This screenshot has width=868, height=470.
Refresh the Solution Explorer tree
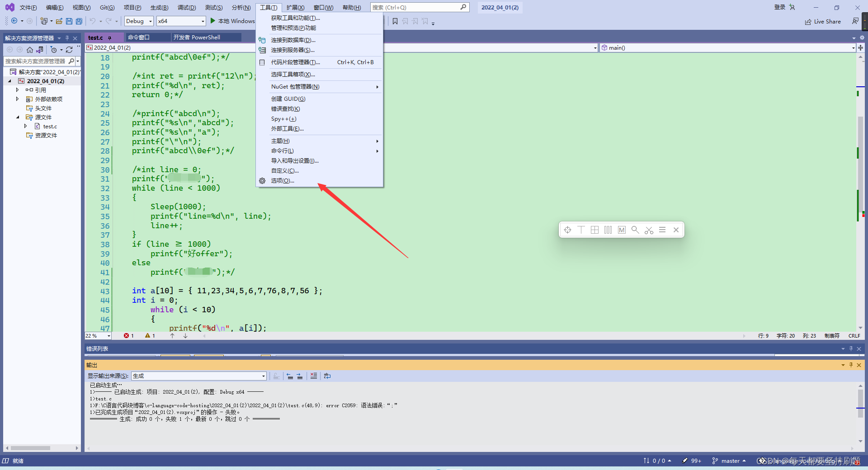(69, 50)
